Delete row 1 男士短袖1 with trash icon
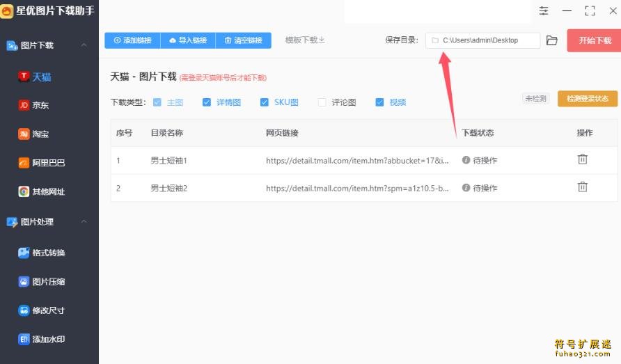621x364 pixels. click(x=583, y=159)
